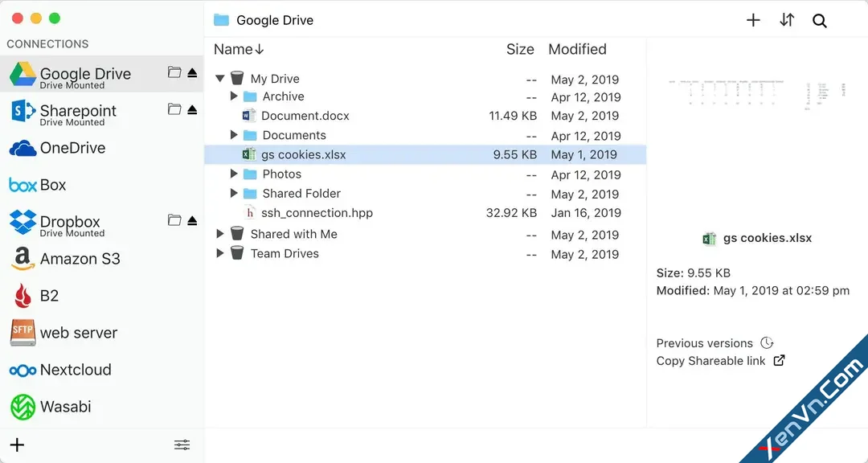Screen dimensions: 868x463
Task: Select the gs cookies.xlsx row
Action: pyautogui.click(x=425, y=154)
